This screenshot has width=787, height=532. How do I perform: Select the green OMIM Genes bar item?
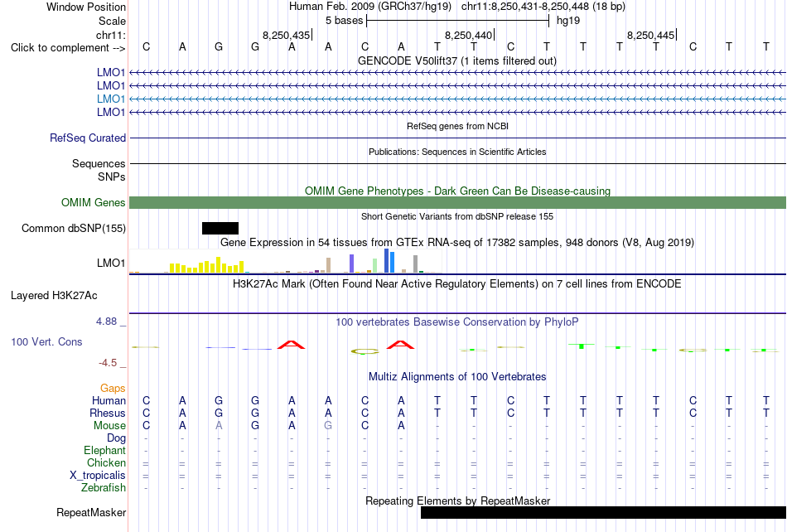click(457, 202)
